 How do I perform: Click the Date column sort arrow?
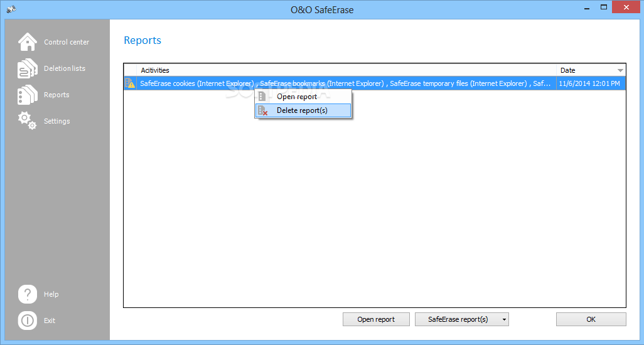click(620, 70)
